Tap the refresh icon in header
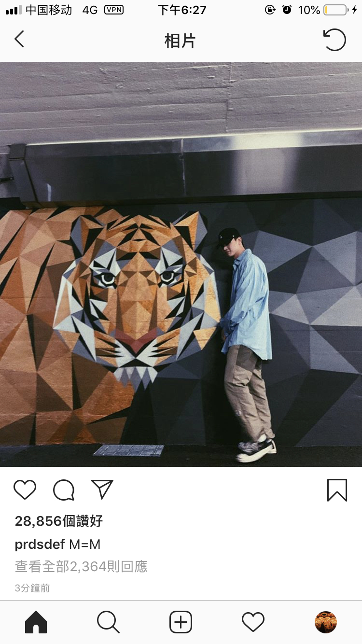 (x=334, y=40)
